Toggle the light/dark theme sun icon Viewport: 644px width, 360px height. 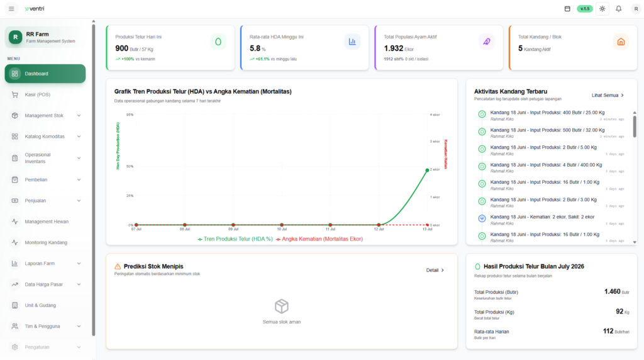point(602,9)
